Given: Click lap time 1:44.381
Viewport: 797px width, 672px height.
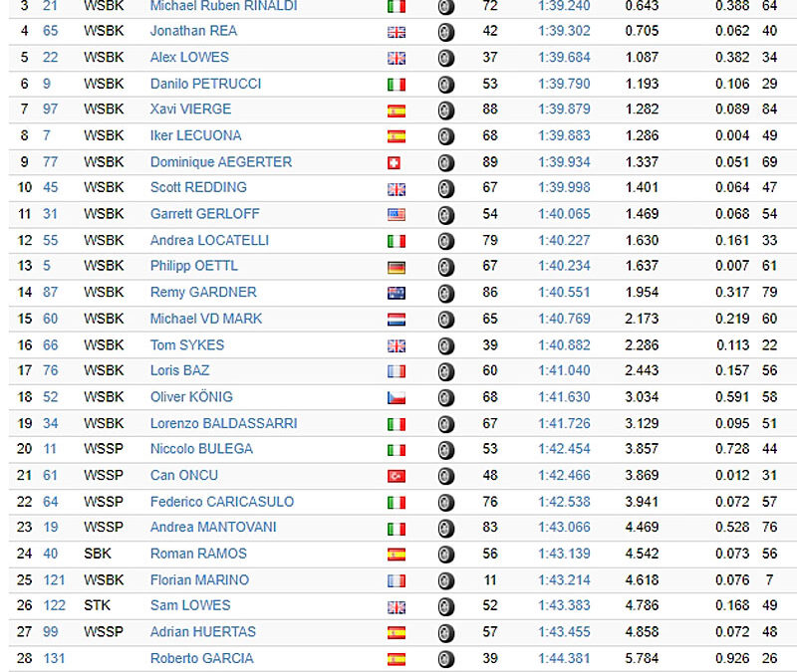Looking at the screenshot, I should coord(564,658).
